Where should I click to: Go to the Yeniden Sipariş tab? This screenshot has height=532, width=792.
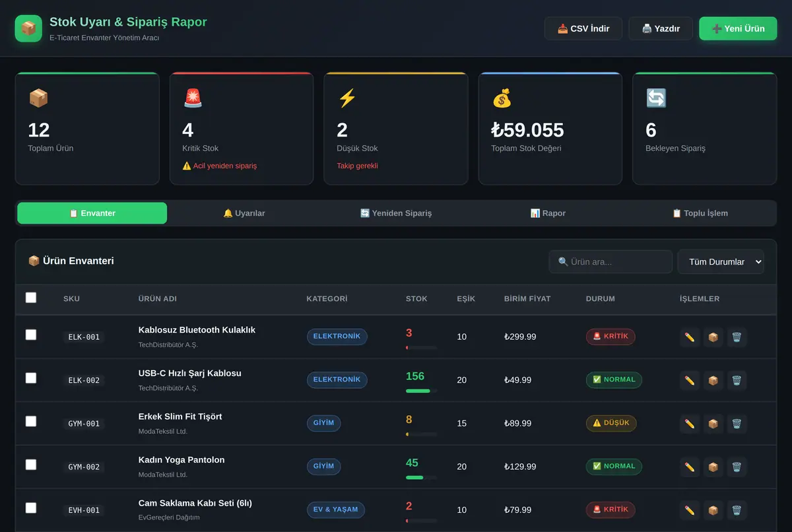[x=396, y=213]
